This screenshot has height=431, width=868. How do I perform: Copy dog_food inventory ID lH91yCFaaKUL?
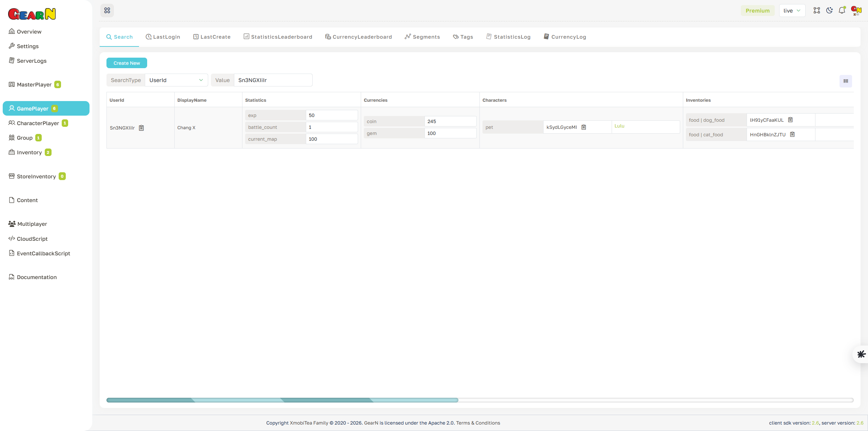click(790, 119)
